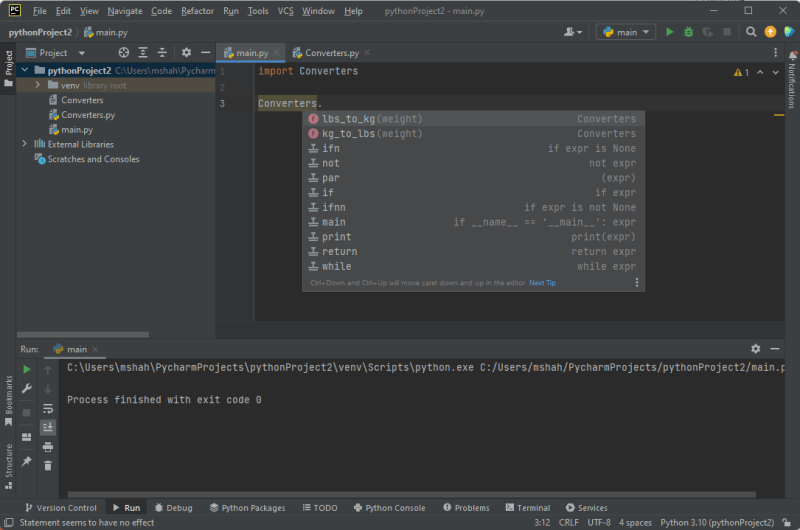
Task: Go to previous highlighted error arrow
Action: coord(760,72)
